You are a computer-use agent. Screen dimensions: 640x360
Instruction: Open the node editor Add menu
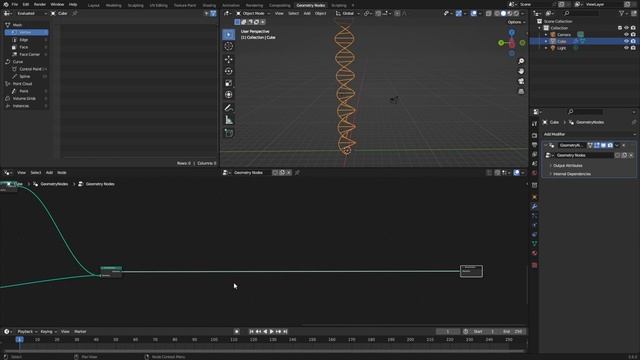49,173
